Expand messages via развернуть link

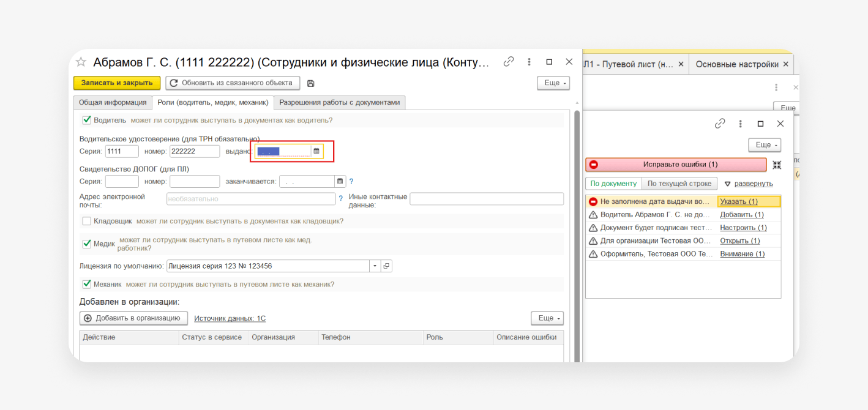[x=754, y=184]
